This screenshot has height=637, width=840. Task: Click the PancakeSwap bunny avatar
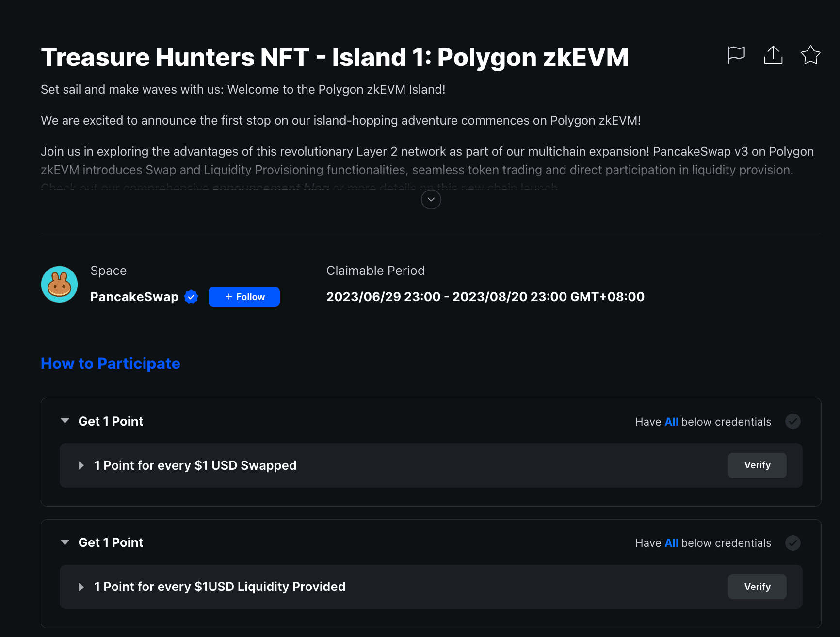(x=60, y=285)
